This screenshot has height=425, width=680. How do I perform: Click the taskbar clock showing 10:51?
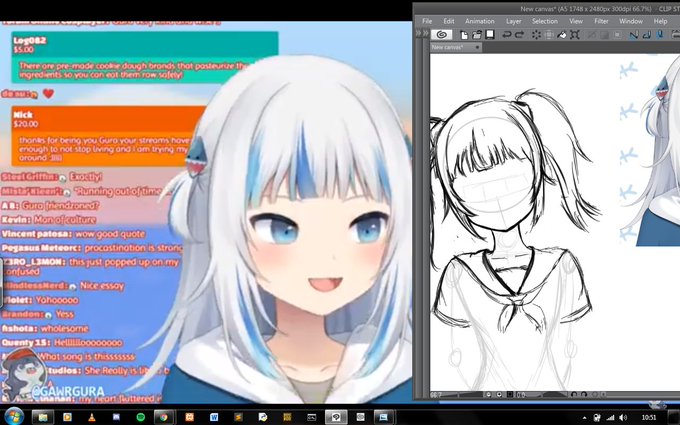[649, 418]
